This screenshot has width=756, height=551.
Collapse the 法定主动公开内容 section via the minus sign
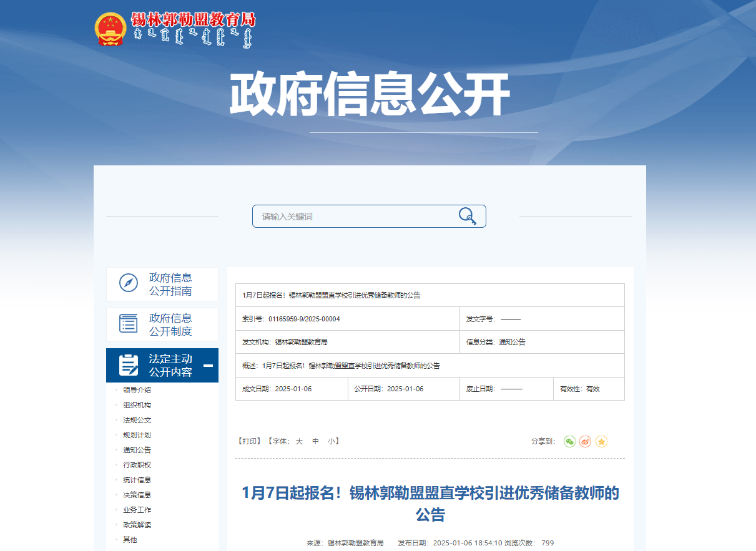coord(208,366)
